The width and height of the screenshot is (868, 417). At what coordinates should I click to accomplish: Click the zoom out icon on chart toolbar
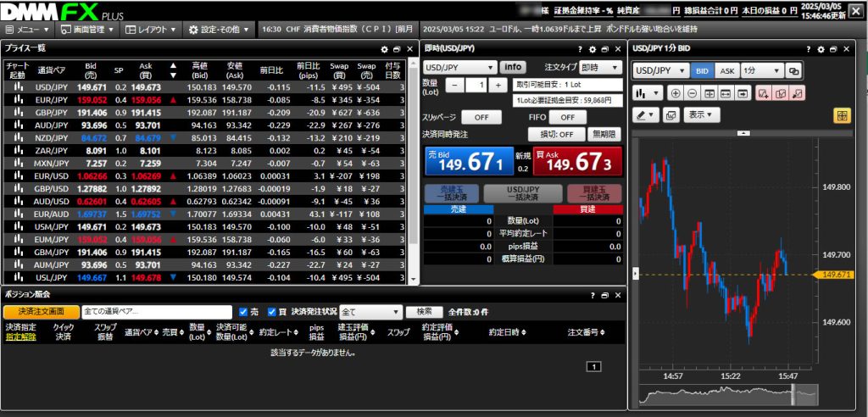[x=692, y=92]
